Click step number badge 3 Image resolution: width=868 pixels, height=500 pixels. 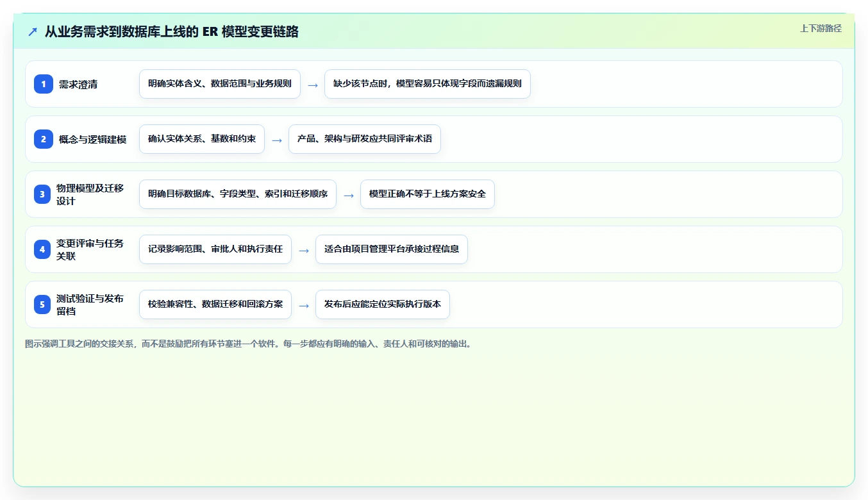point(42,194)
